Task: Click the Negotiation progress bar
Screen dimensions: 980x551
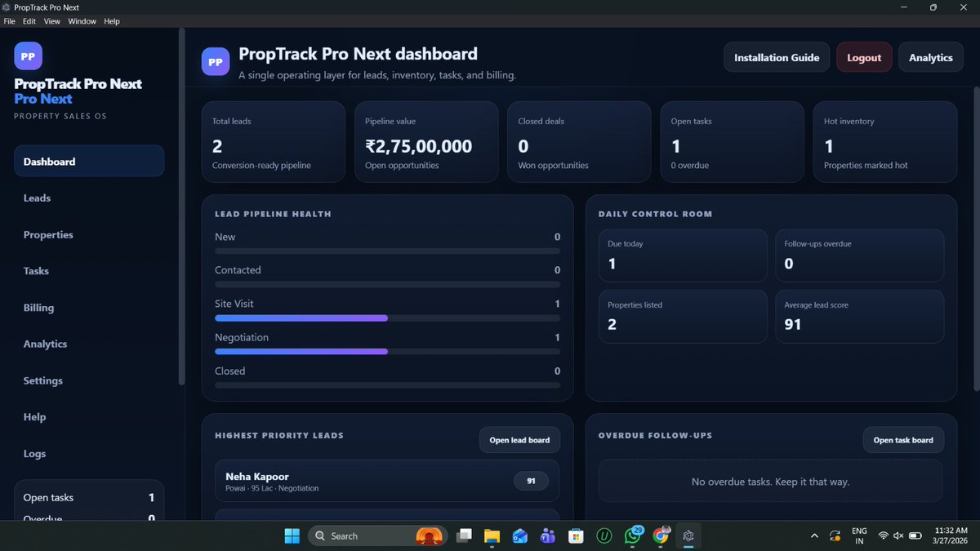Action: tap(387, 351)
